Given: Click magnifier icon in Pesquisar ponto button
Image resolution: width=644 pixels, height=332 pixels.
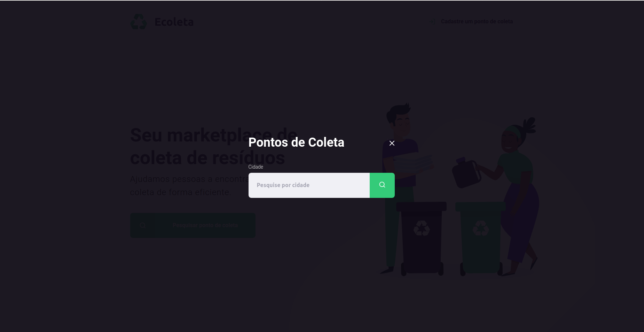Looking at the screenshot, I should pos(143,225).
